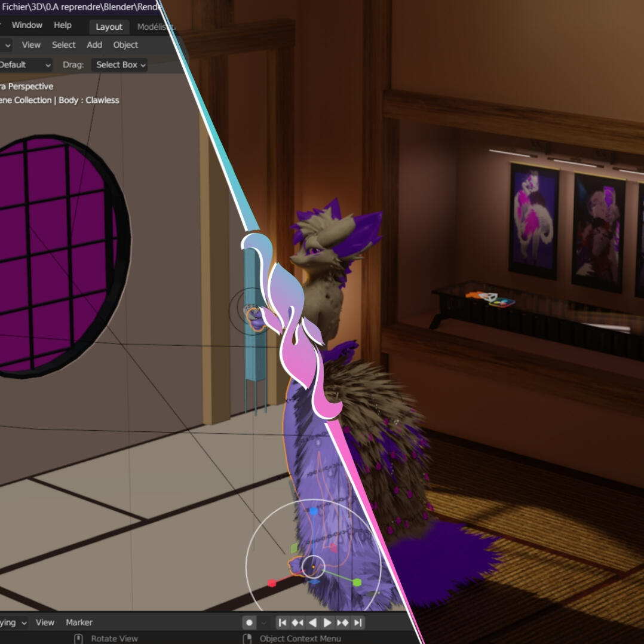
Task: Jump to the previous keyframe
Action: click(298, 622)
